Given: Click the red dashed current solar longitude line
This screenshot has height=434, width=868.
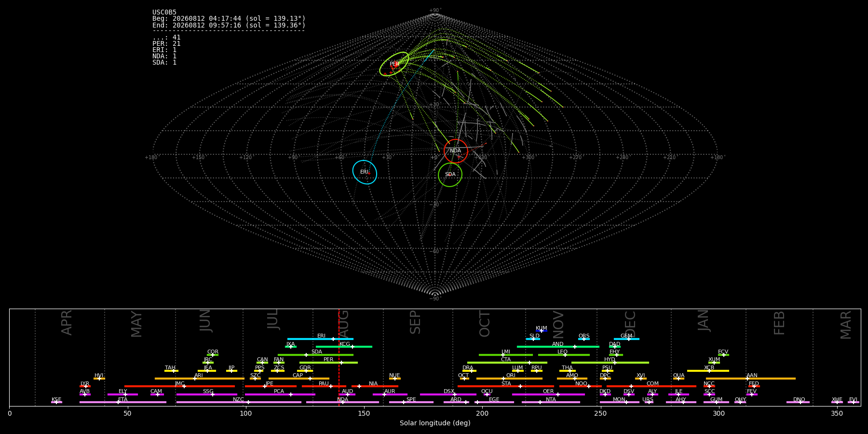Looking at the screenshot, I should click(339, 357).
